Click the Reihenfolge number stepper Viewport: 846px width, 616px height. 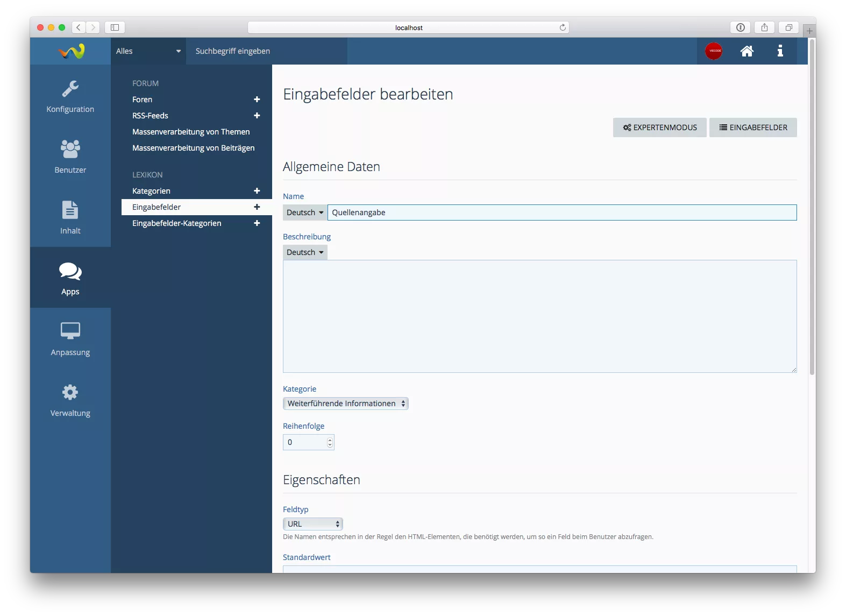coord(330,442)
